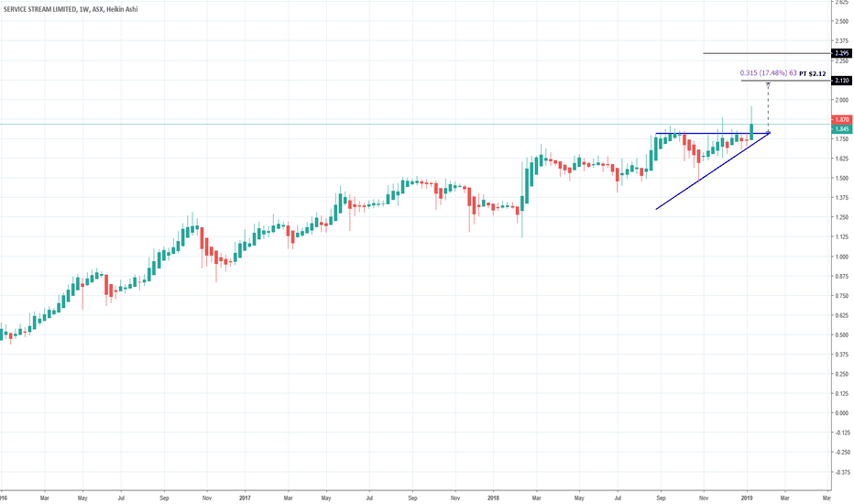854x504 pixels.
Task: Click the 0.250 price axis value
Action: click(841, 374)
